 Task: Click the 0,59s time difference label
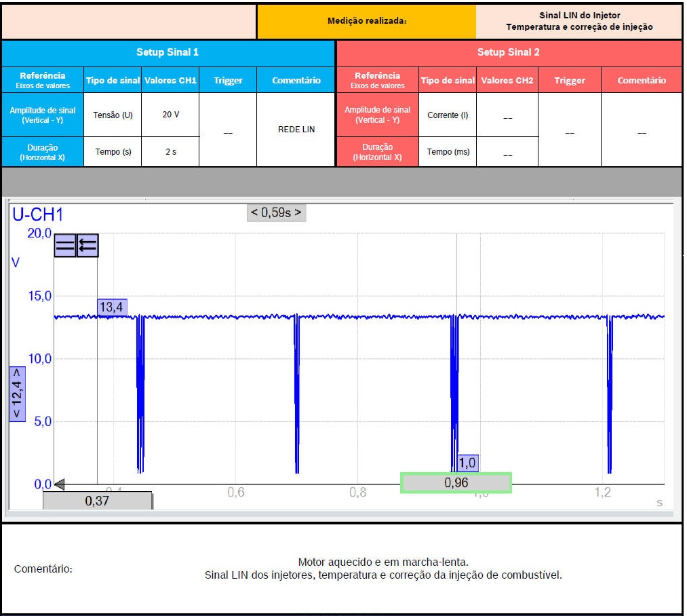pyautogui.click(x=276, y=212)
